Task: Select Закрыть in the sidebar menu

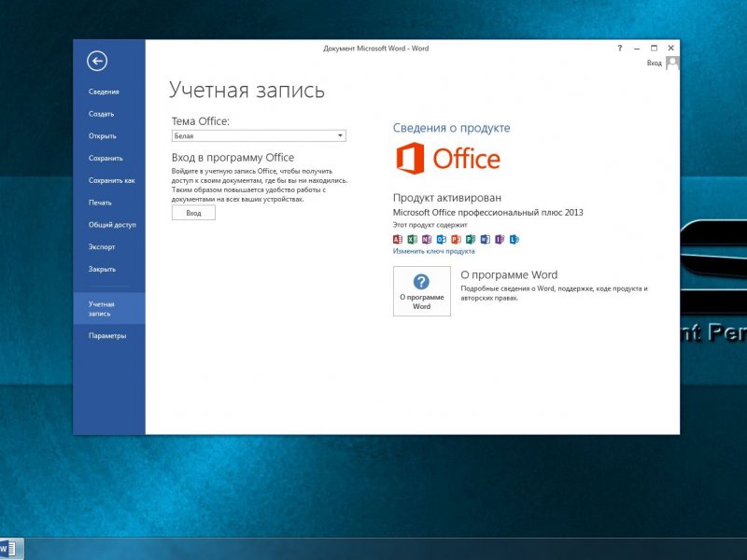Action: coord(102,269)
